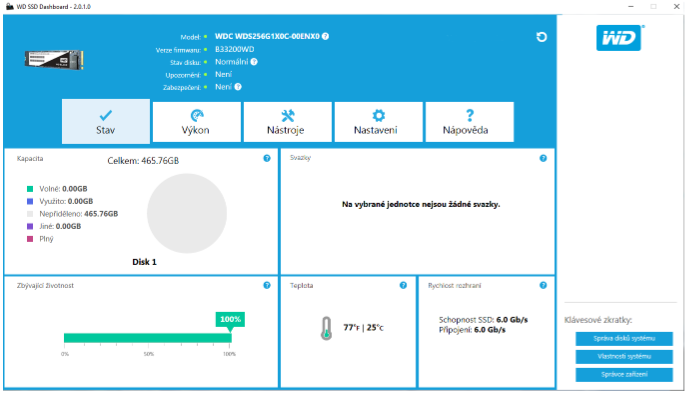The height and width of the screenshot is (395, 687).
Task: Click help icon next to Zabezpečení
Action: pos(238,87)
